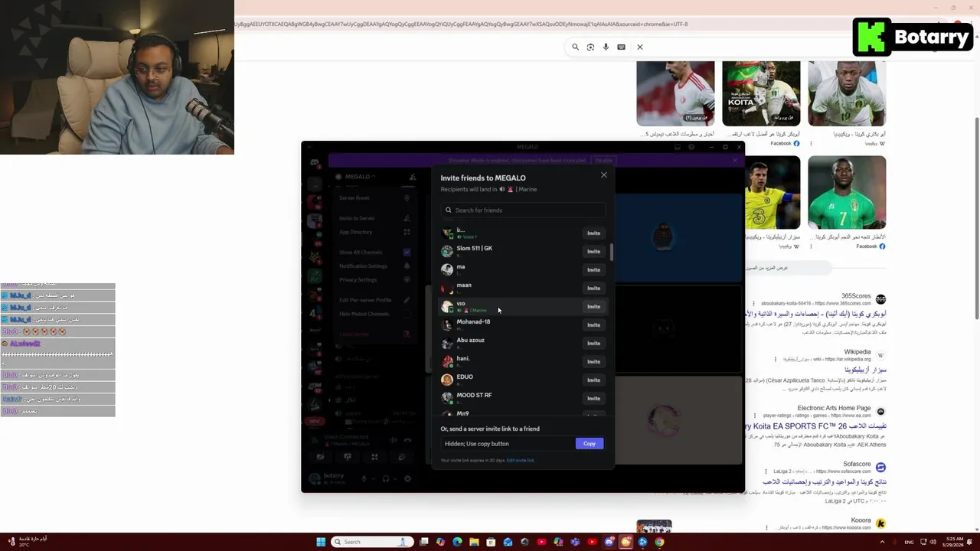Open App Directory in Discord server menu
This screenshot has width=980, height=551.
(x=375, y=232)
